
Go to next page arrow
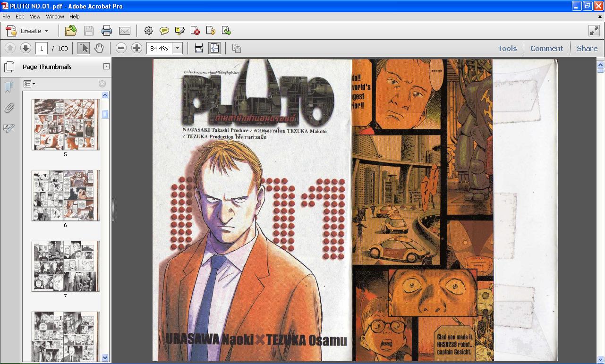click(26, 48)
